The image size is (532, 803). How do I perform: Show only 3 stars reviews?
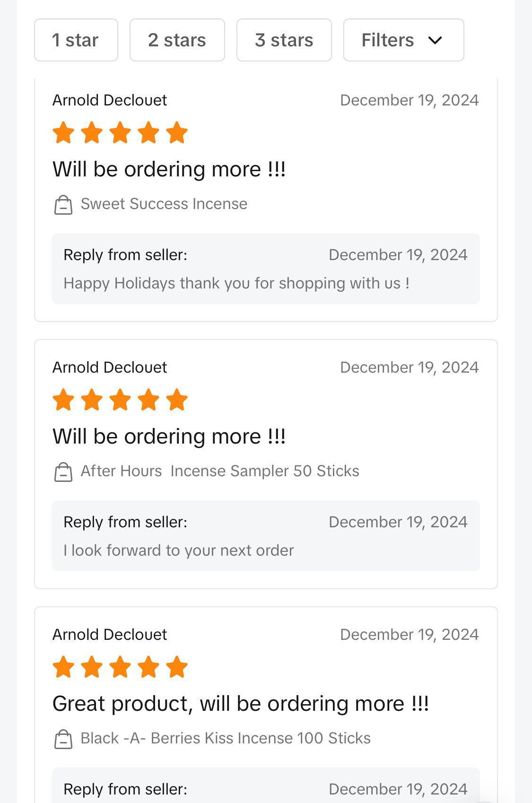coord(284,40)
